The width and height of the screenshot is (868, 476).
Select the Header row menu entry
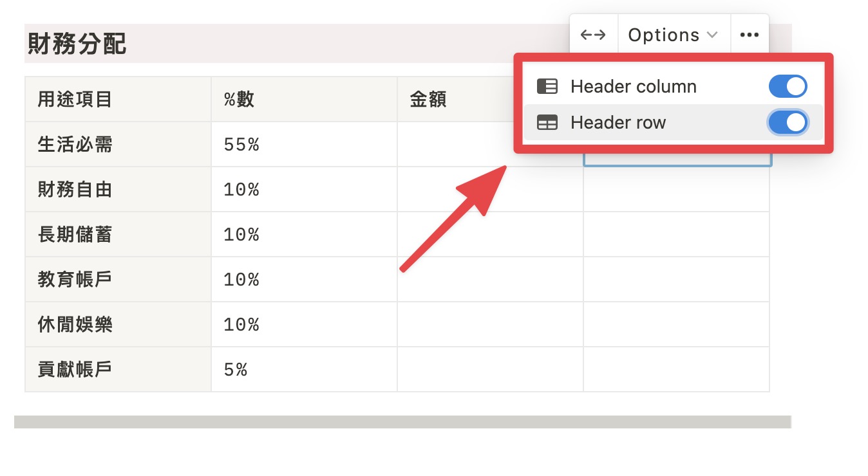coord(674,123)
